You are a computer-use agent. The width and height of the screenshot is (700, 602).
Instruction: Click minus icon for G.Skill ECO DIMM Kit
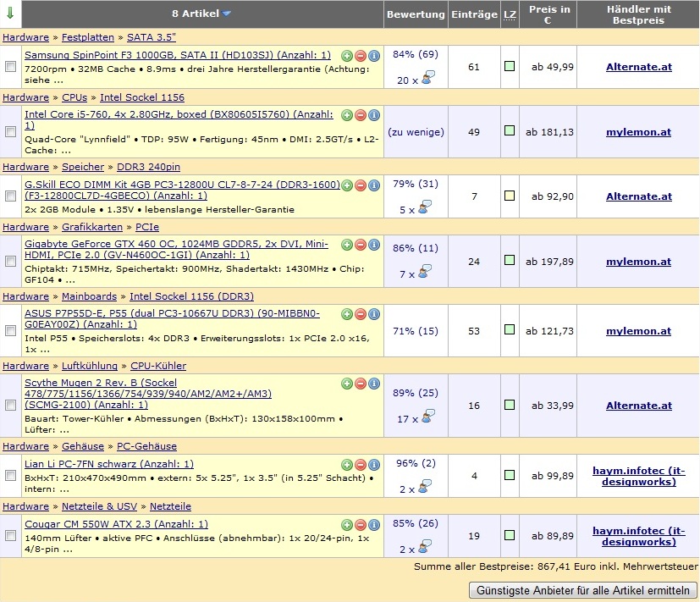coord(361,185)
